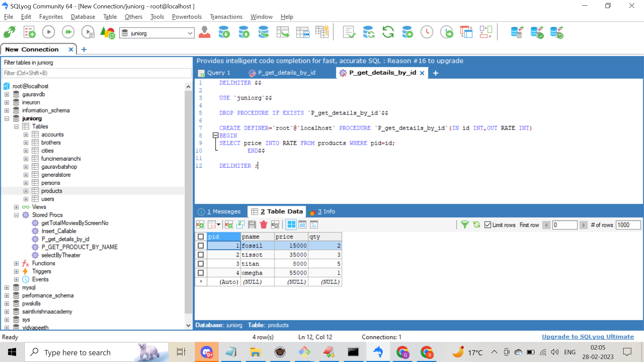Click the User Manager icon

(x=205, y=32)
